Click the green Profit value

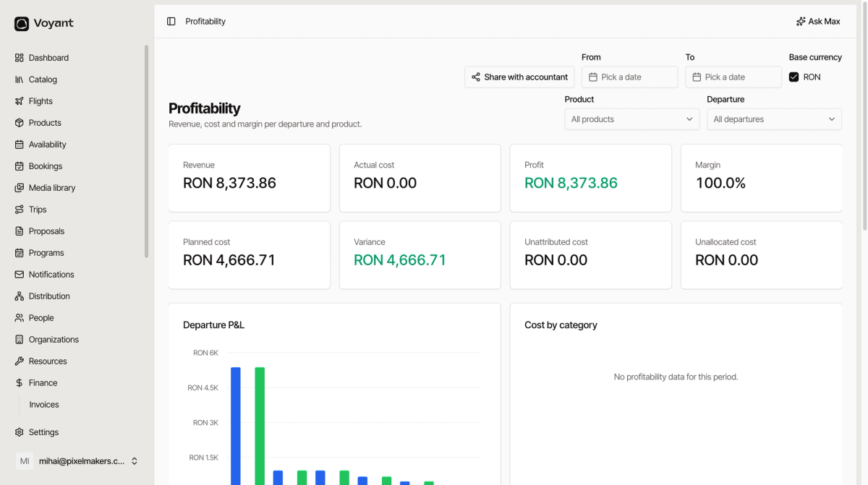[571, 183]
